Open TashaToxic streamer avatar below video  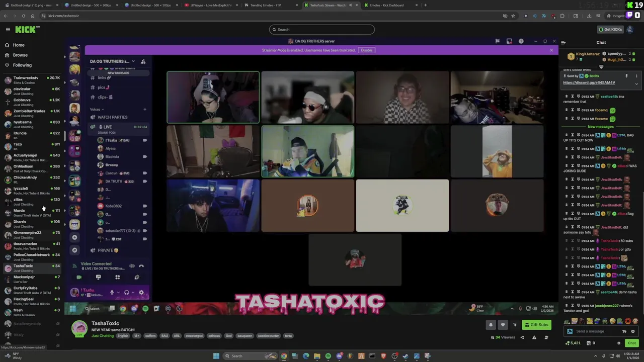[79, 328]
